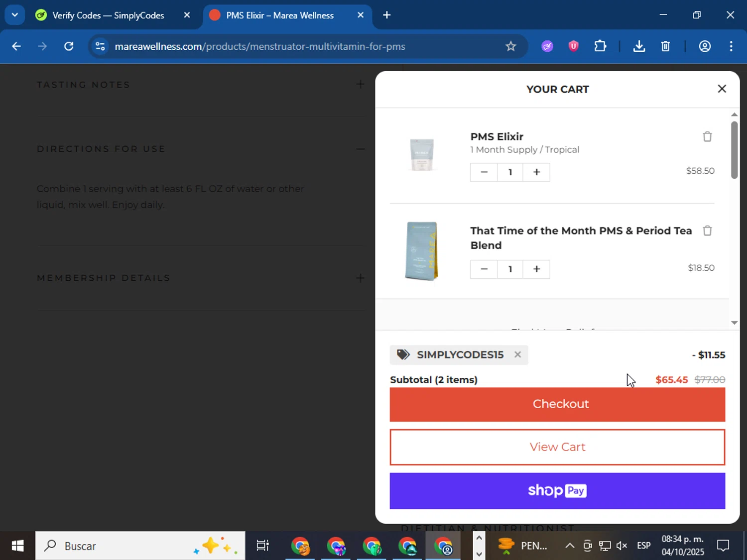Open the fourth Chrome taskbar icon
Image resolution: width=747 pixels, height=560 pixels.
click(x=408, y=546)
